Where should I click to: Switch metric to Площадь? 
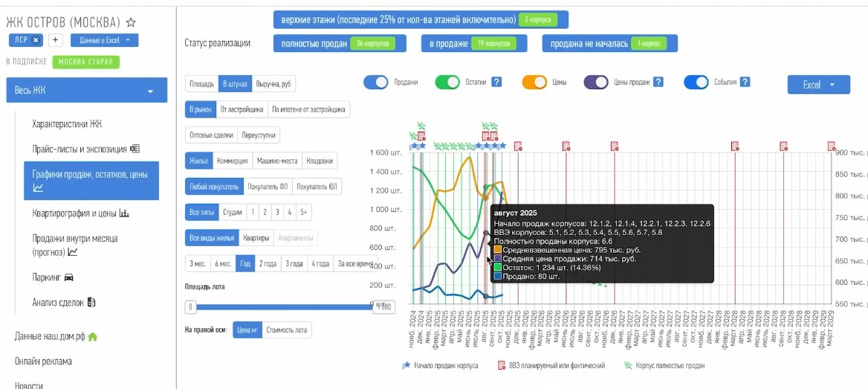(201, 83)
